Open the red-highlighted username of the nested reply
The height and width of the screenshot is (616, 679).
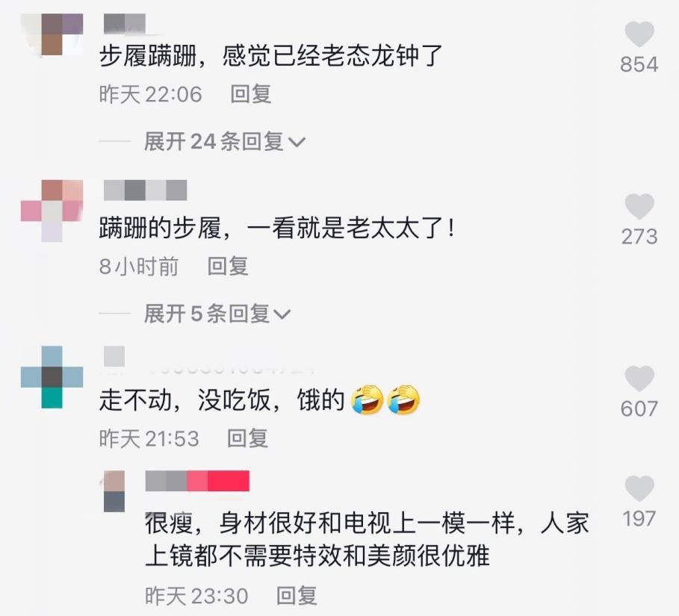point(197,481)
